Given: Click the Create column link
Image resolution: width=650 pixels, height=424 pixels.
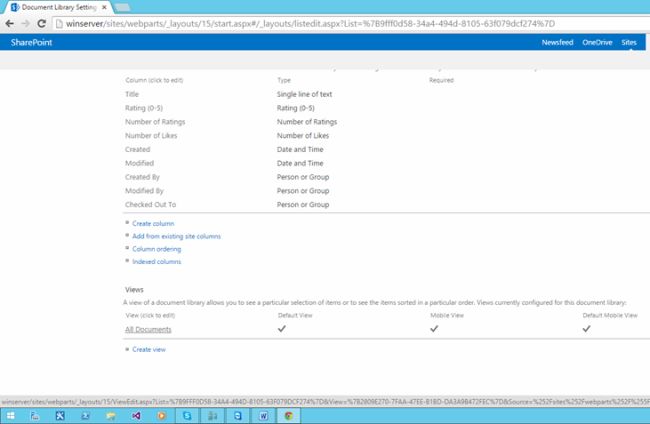Looking at the screenshot, I should point(153,223).
